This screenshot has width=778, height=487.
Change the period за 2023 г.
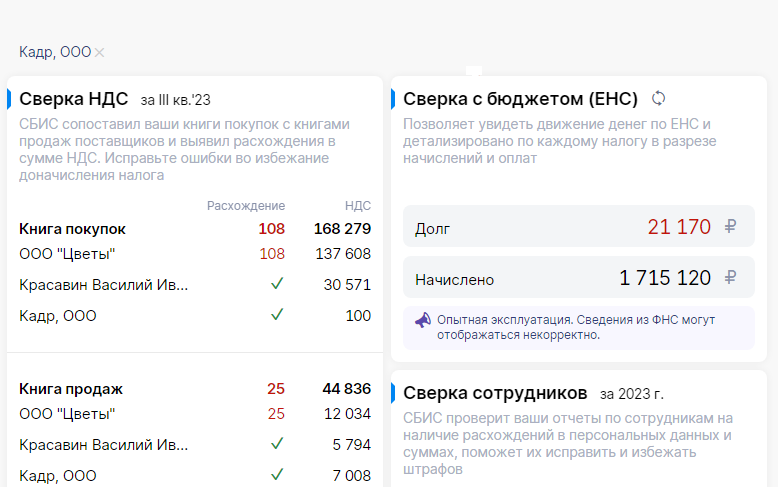(x=631, y=392)
